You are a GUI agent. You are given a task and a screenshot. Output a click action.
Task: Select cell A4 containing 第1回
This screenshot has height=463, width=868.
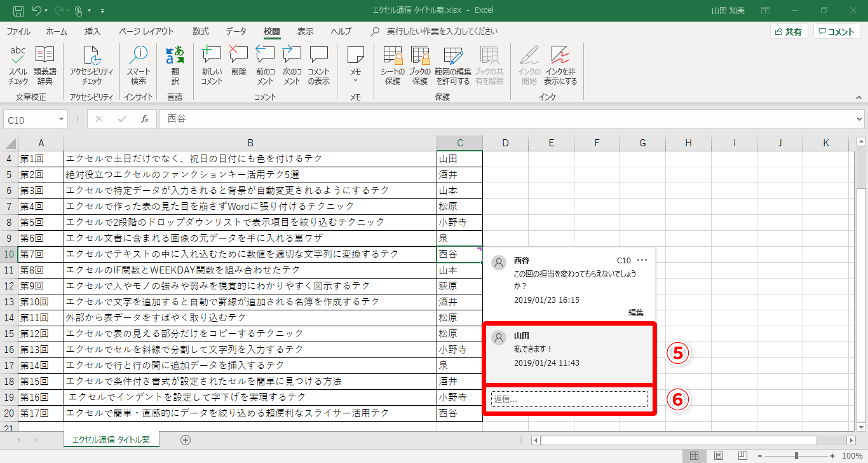(x=41, y=159)
